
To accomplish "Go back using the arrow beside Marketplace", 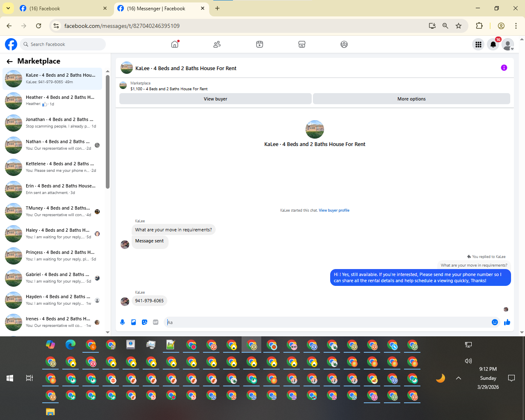I will coord(9,62).
